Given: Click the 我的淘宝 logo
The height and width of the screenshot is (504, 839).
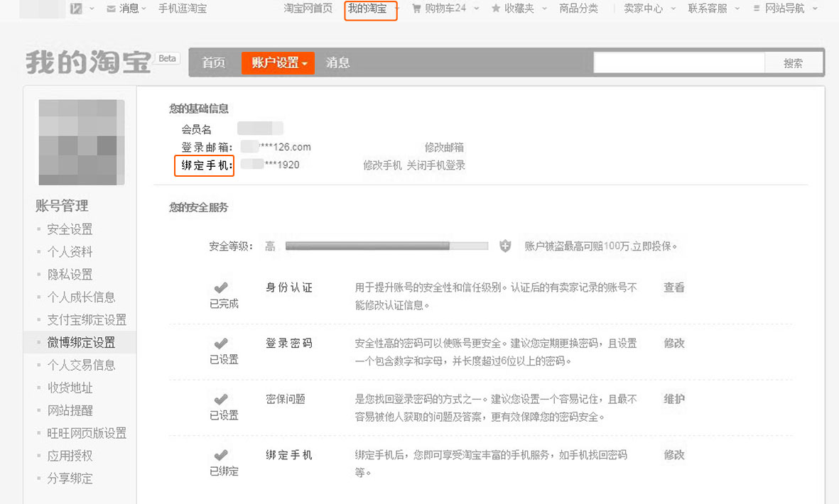Looking at the screenshot, I should tap(88, 62).
